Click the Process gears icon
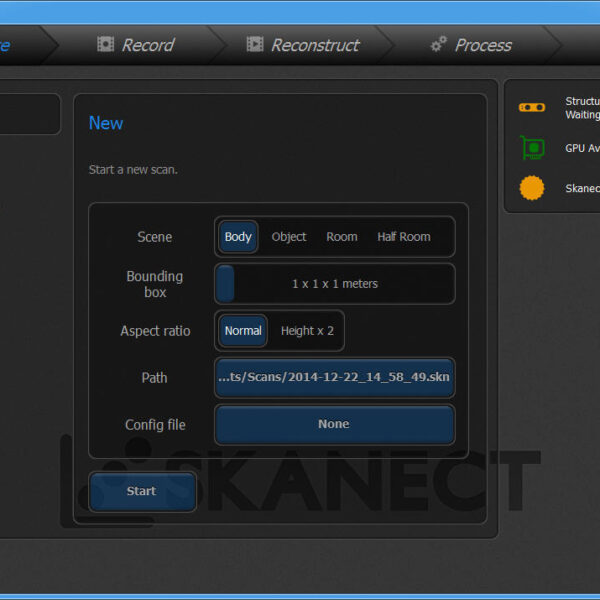Screen dimensions: 600x600 coord(439,44)
